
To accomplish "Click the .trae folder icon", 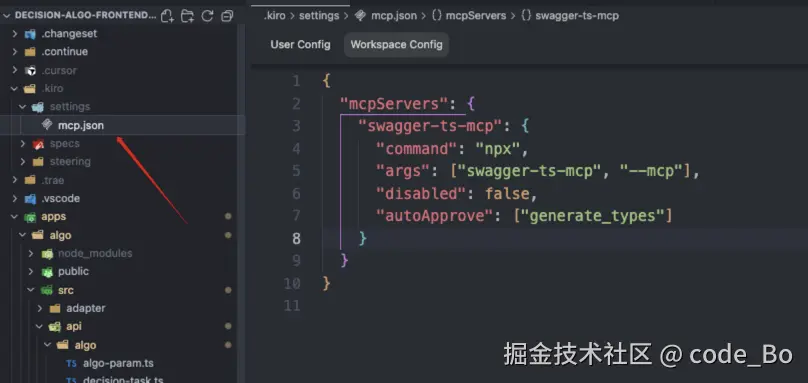I will (30, 180).
